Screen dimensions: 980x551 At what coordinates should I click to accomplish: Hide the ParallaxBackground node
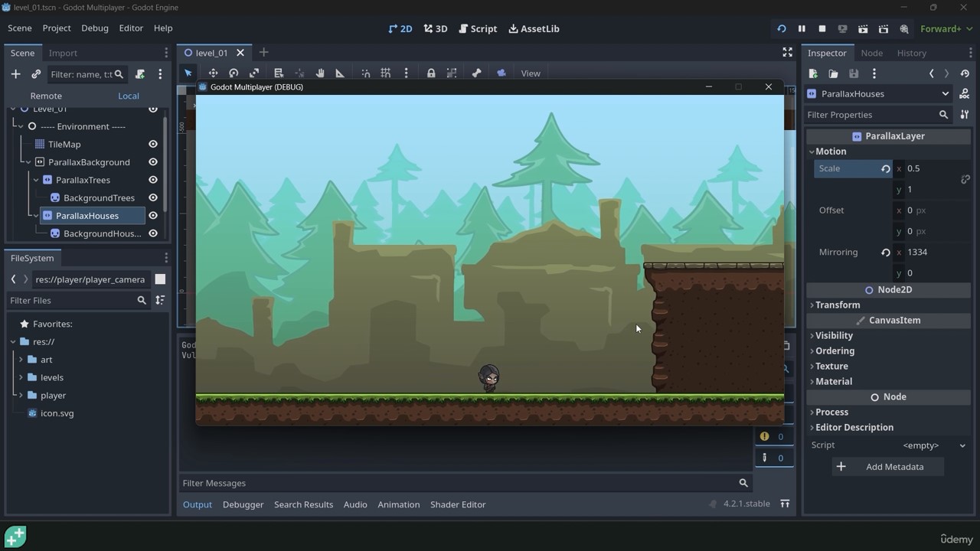[x=153, y=162]
